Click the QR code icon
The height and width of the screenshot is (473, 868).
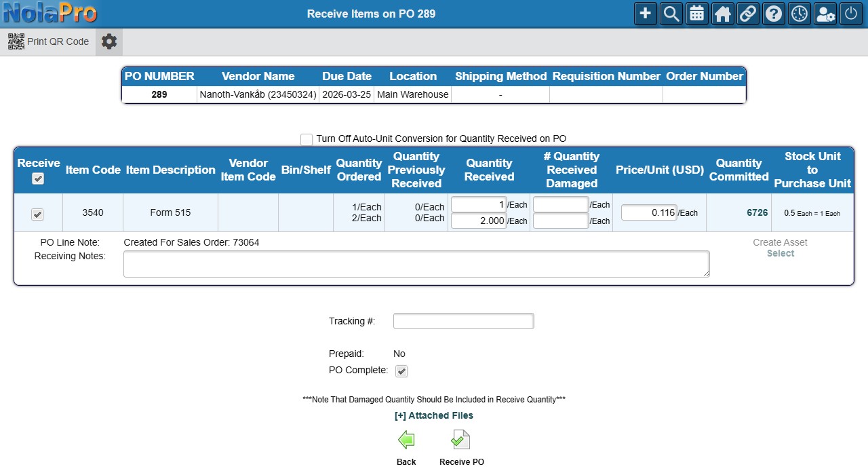[16, 41]
